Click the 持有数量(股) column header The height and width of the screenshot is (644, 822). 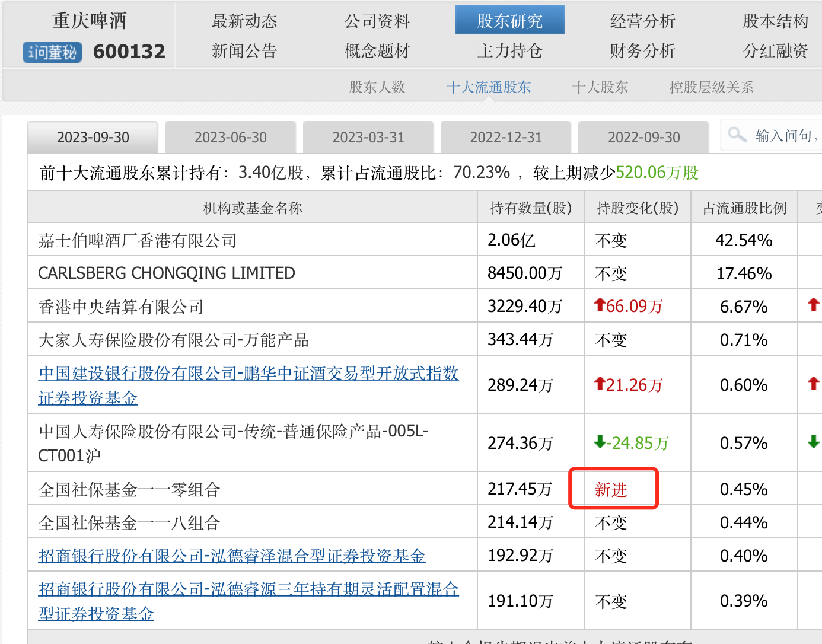[x=531, y=208]
